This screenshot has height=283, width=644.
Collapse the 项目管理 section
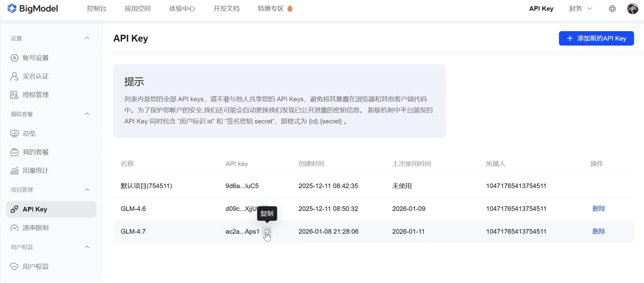point(87,190)
